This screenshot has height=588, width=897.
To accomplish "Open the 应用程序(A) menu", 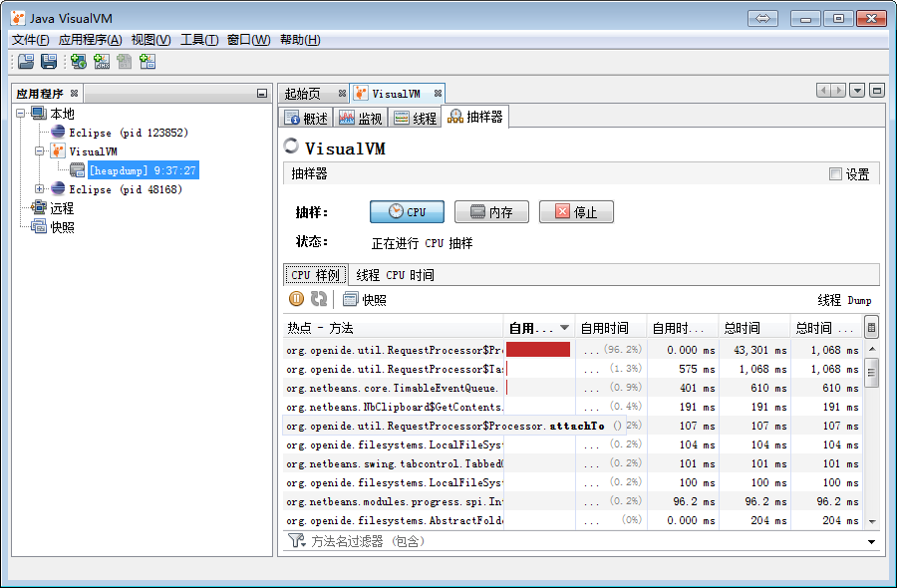I will point(91,40).
